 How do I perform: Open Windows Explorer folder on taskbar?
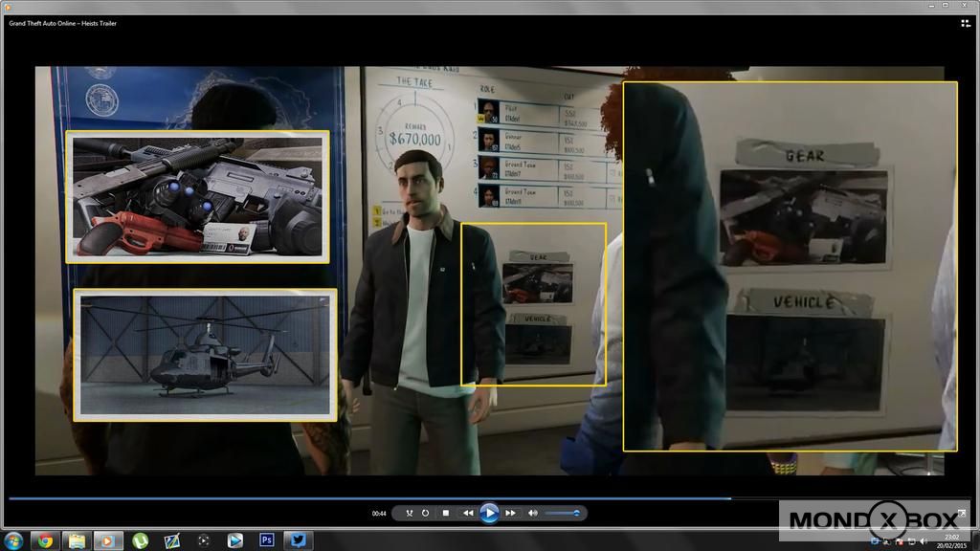[x=76, y=540]
